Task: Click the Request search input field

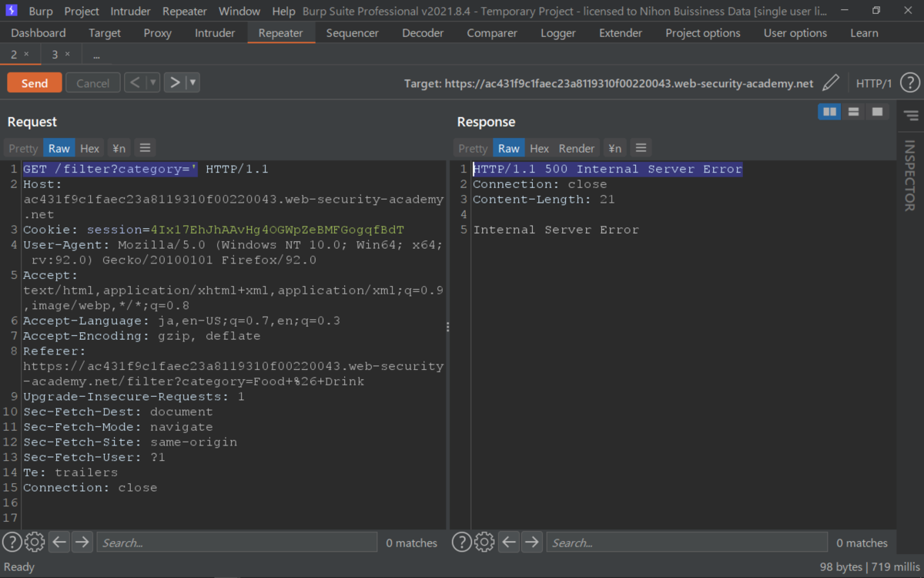Action: [237, 543]
